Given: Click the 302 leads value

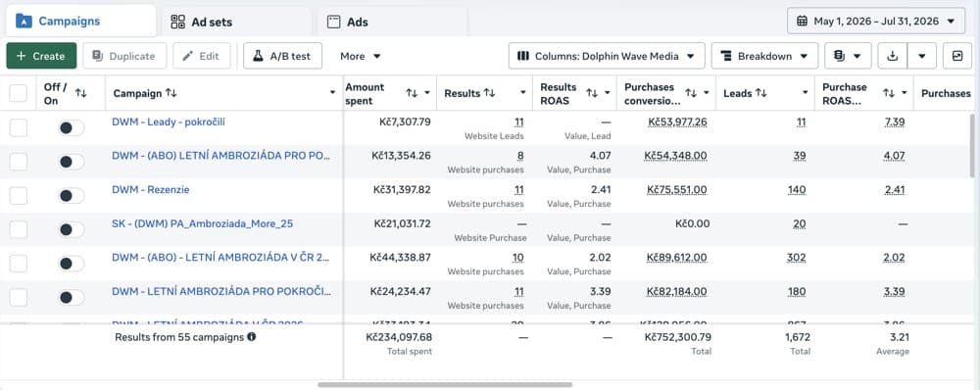Looking at the screenshot, I should [x=796, y=258].
